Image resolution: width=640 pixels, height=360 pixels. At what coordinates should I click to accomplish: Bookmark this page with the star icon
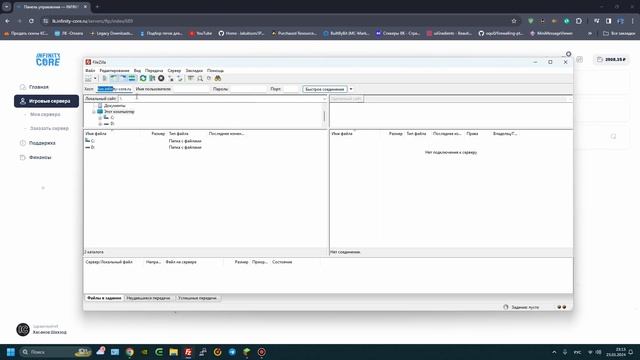[x=514, y=21]
